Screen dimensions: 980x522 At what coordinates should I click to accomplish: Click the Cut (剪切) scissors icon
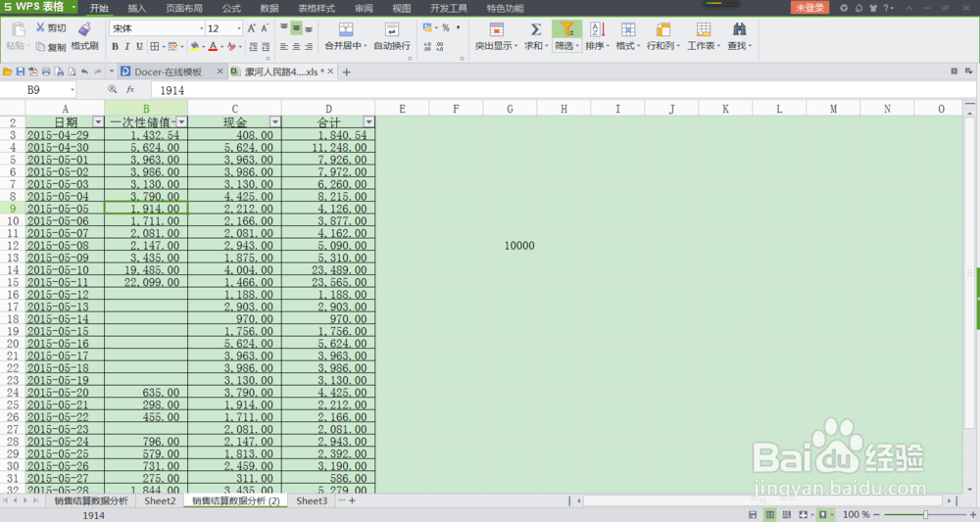pos(40,28)
